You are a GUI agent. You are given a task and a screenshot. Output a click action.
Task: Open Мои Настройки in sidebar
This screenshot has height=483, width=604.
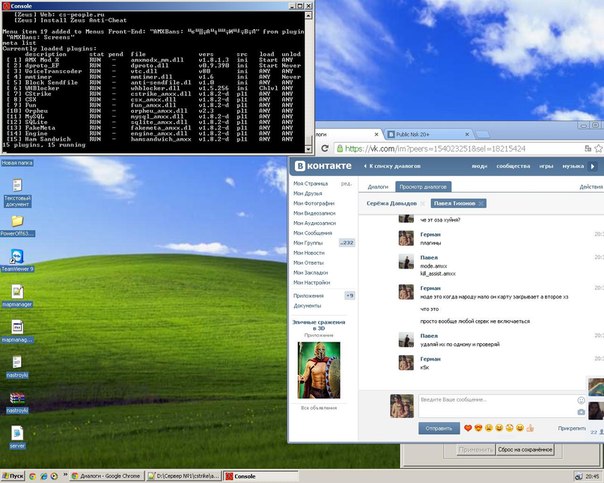[x=312, y=283]
